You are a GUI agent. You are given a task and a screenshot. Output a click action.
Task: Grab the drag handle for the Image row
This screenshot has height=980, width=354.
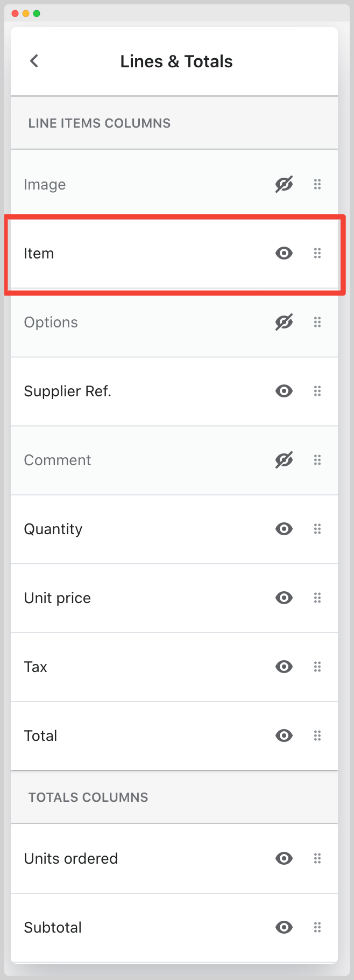coord(317,184)
